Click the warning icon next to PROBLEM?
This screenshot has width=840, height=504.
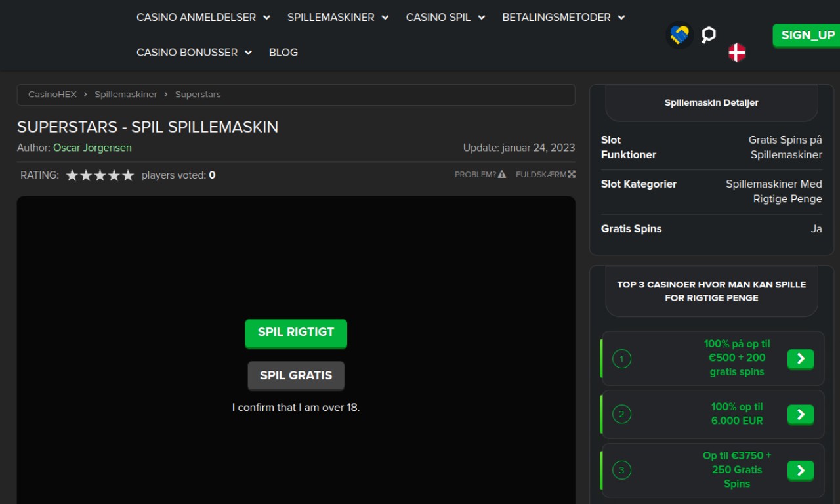pyautogui.click(x=502, y=175)
